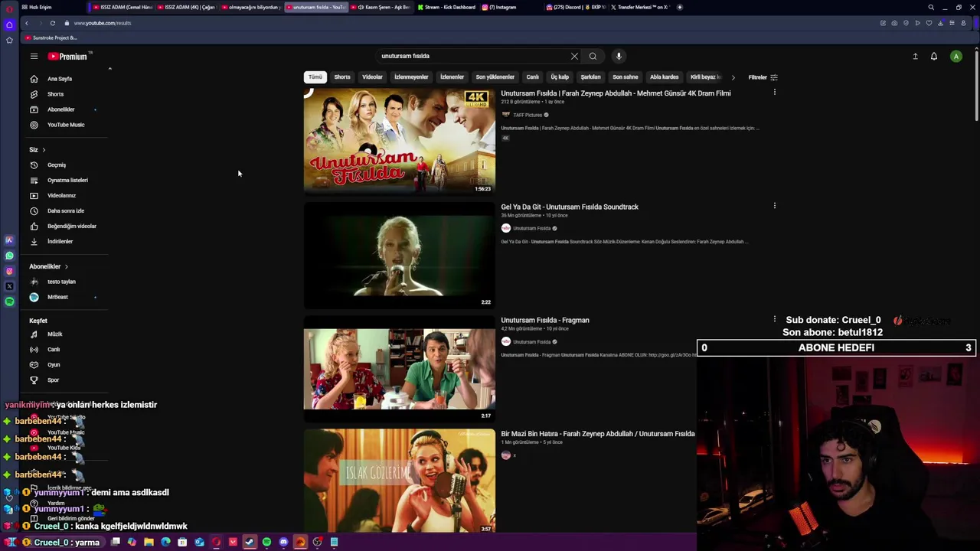
Task: Select the Son sahne filter chip
Action: [x=625, y=77]
